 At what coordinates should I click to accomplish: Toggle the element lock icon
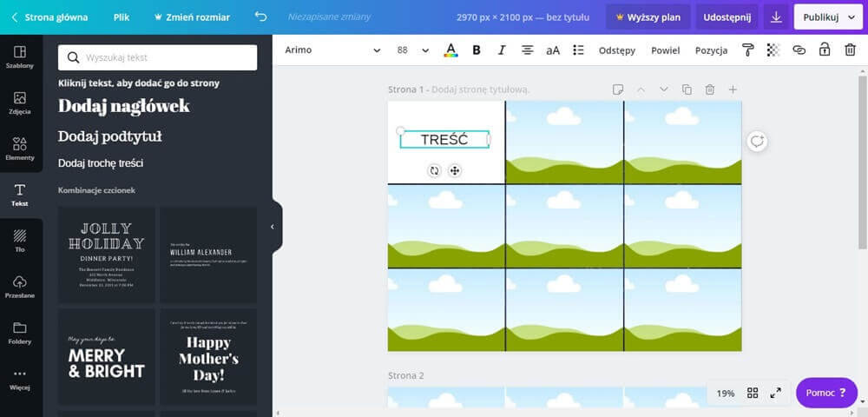coord(825,50)
